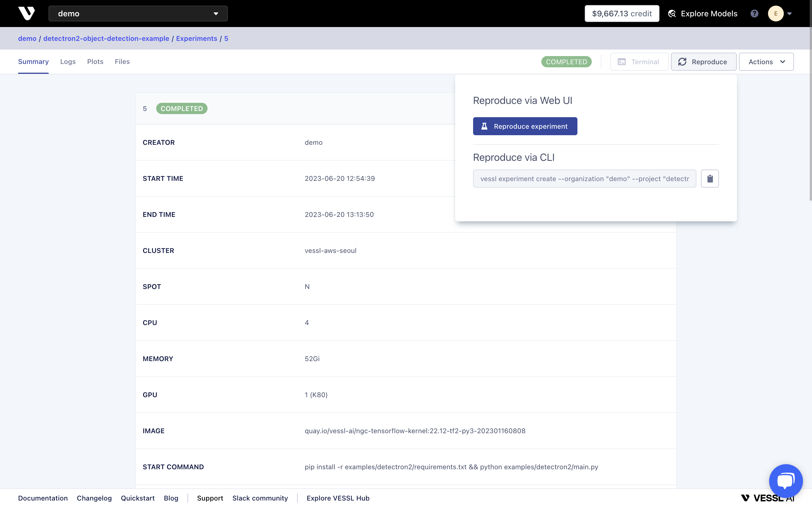Open the Slack community footer link
Screen dimensions: 812x507
click(260, 498)
